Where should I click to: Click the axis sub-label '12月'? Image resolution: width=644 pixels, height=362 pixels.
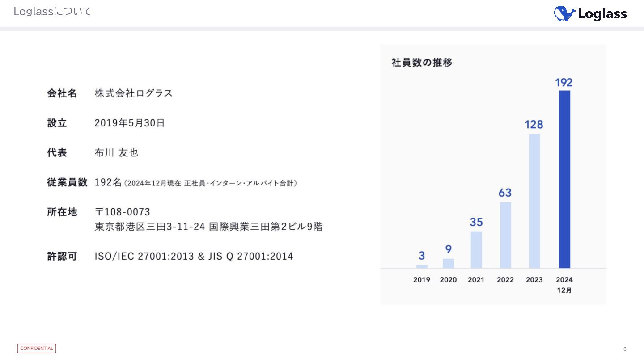tap(564, 290)
